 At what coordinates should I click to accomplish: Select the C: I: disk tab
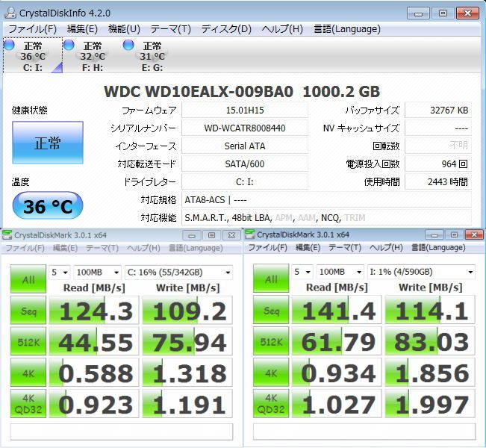(33, 55)
